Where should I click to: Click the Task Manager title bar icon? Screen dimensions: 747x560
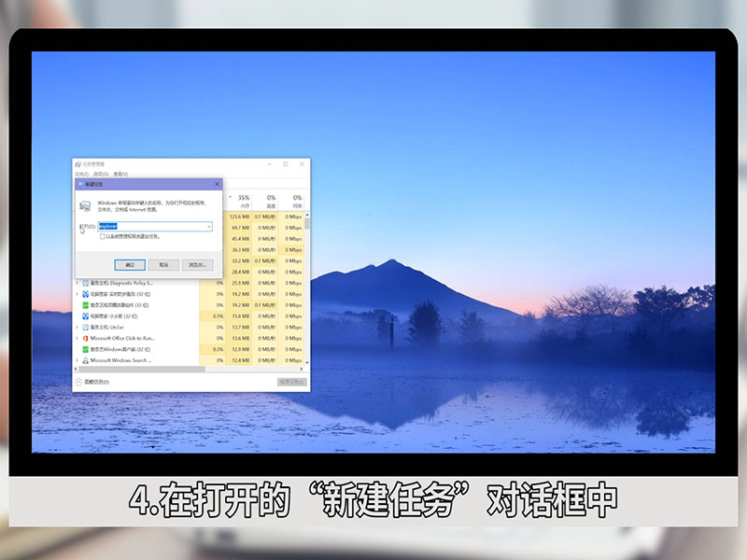pyautogui.click(x=78, y=164)
